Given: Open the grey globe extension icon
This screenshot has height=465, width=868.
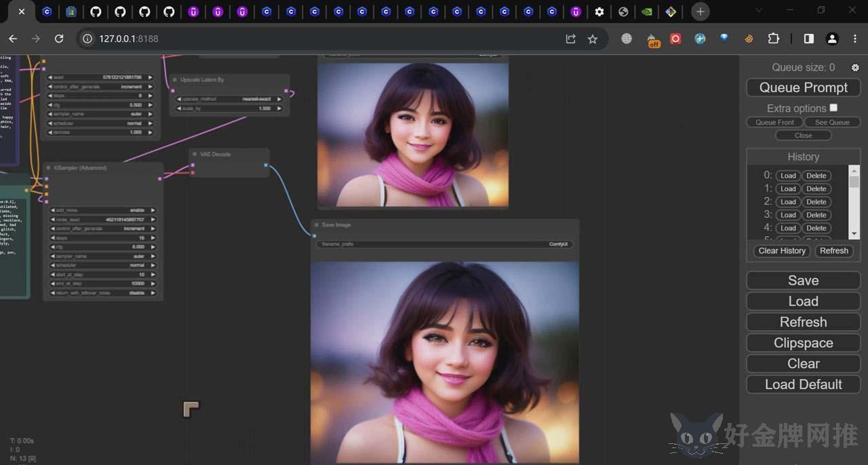Looking at the screenshot, I should [x=627, y=39].
